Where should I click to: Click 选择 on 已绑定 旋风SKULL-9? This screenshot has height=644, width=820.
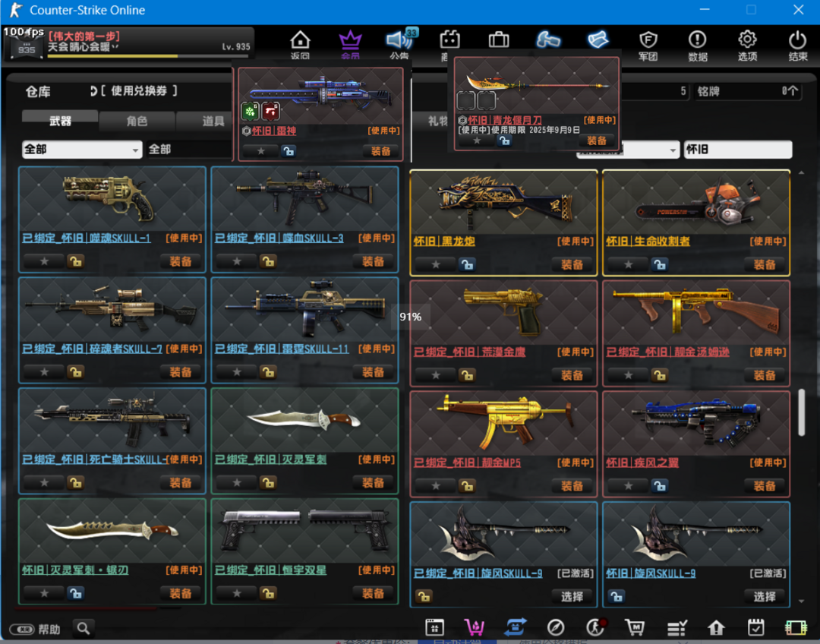[572, 596]
